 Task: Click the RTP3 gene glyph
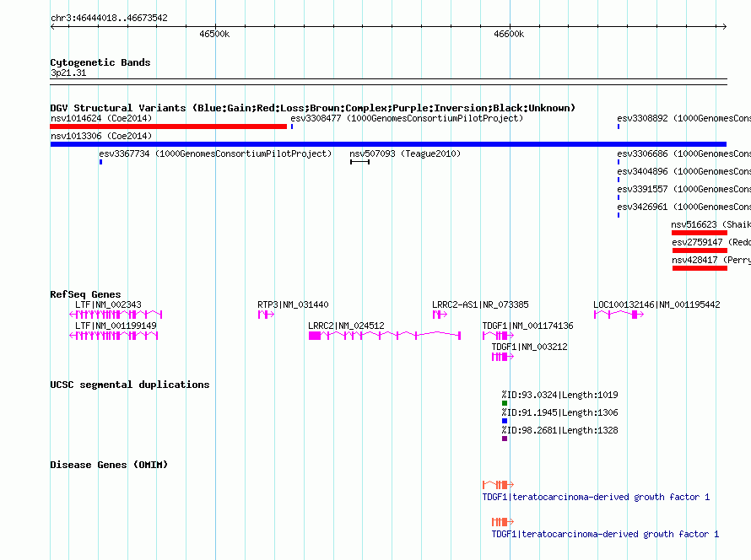coord(266,315)
